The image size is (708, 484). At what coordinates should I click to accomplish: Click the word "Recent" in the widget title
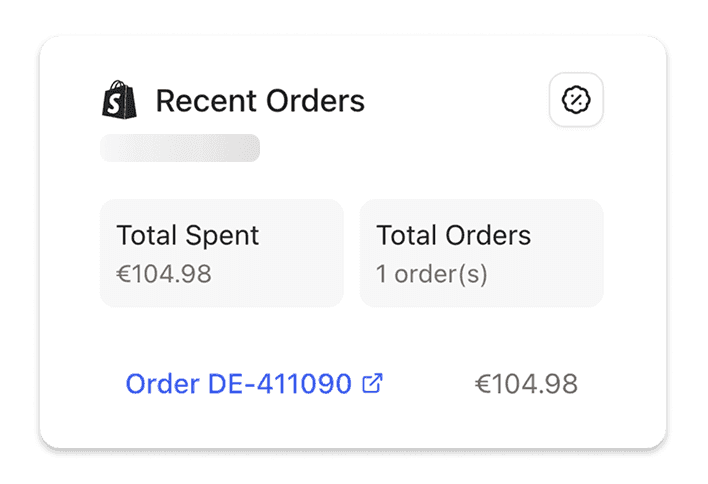coord(202,101)
